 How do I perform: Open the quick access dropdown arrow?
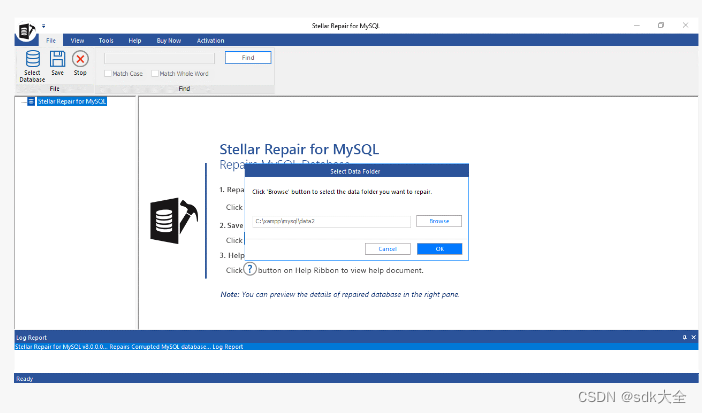pos(43,26)
